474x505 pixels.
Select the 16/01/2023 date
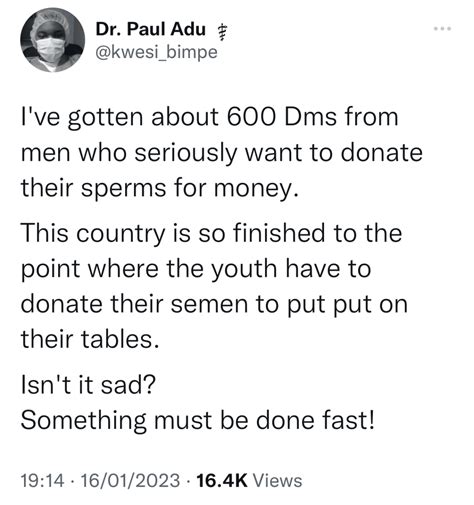tap(130, 480)
